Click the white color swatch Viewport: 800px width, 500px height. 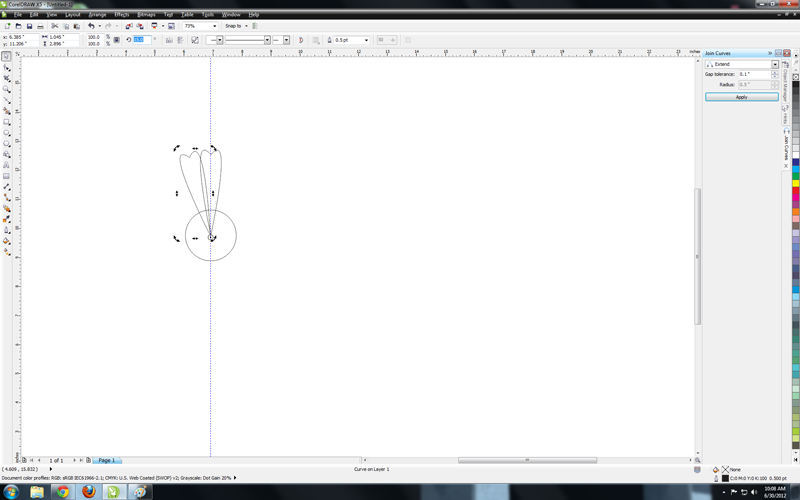(x=795, y=155)
